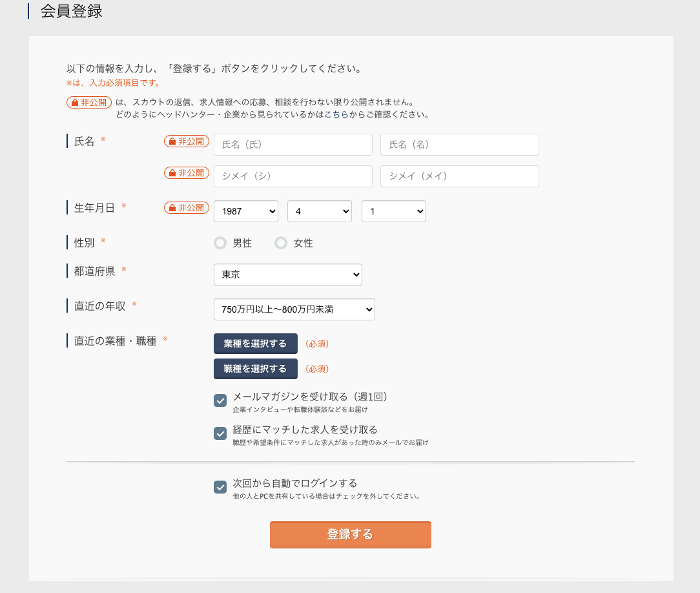Click the (必須) text beside 職種を選択する
This screenshot has height=593, width=700.
(x=317, y=369)
